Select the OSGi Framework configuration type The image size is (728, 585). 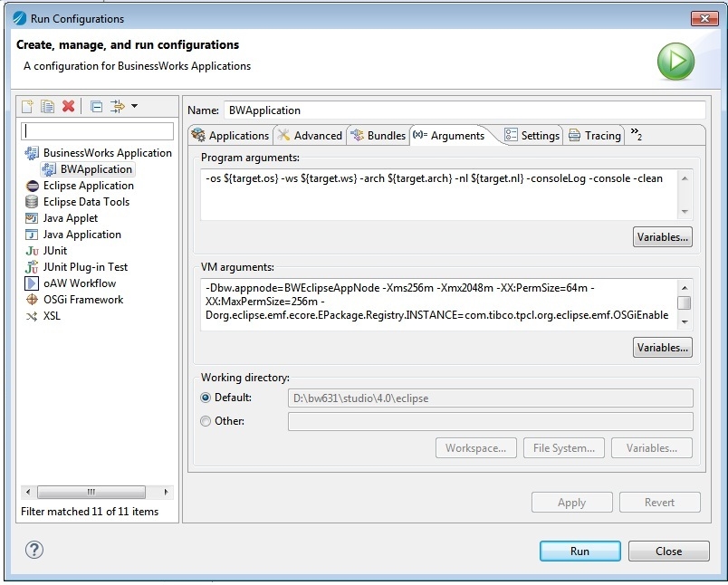[83, 300]
